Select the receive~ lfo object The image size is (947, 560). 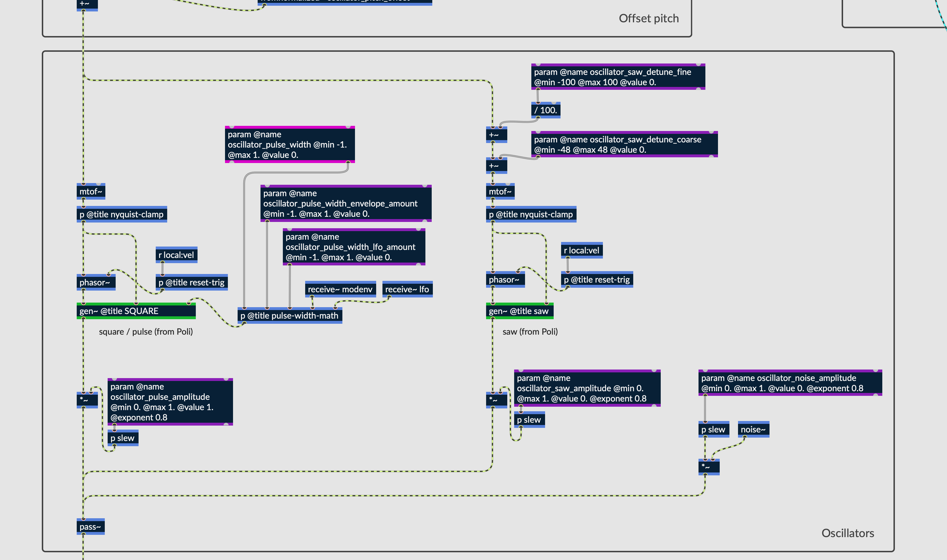point(407,289)
